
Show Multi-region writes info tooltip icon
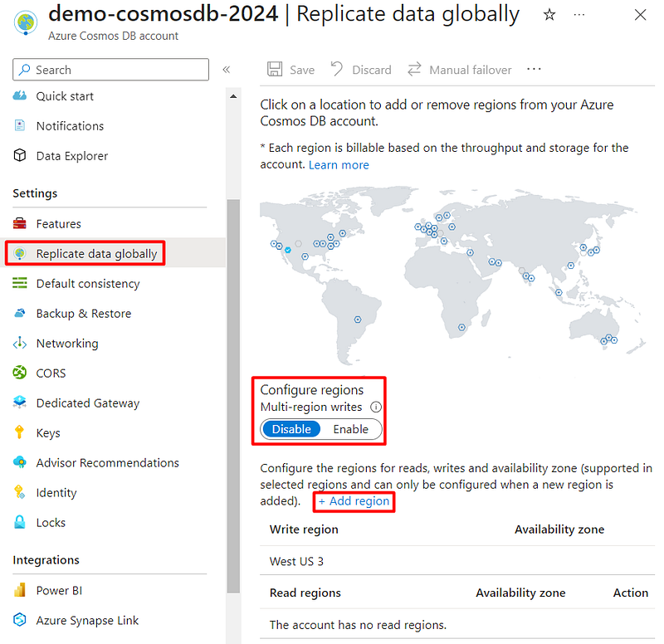376,407
